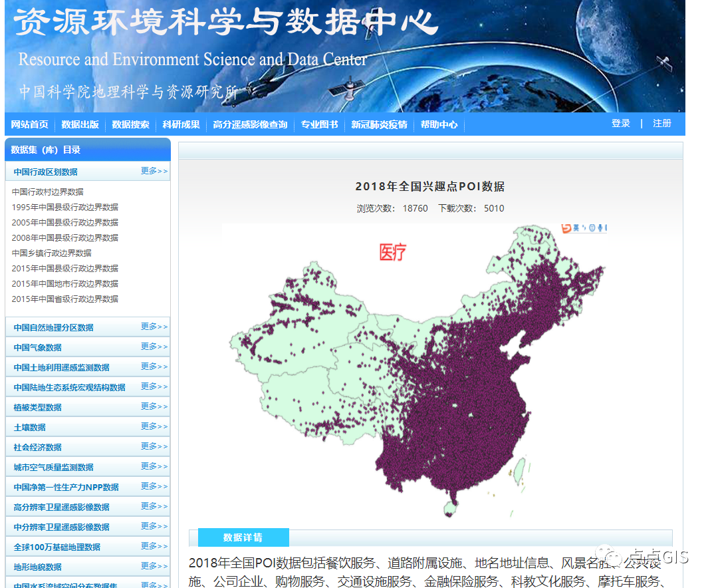Open 1995年中国县级行政边界数据 link
This screenshot has height=588, width=712.
point(65,208)
